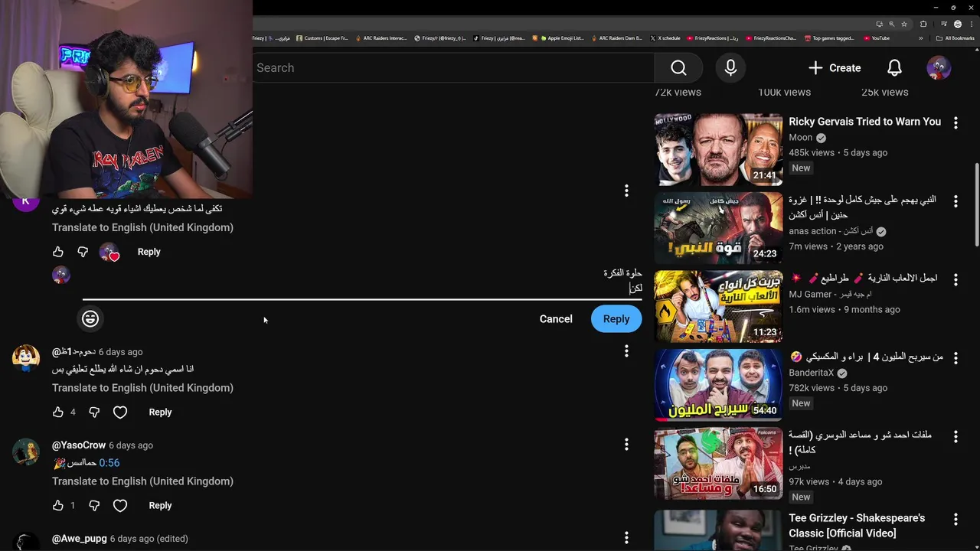Open the 'ARC Raiders Dam B...' bookmark
Screen dimensions: 980x551
point(616,37)
